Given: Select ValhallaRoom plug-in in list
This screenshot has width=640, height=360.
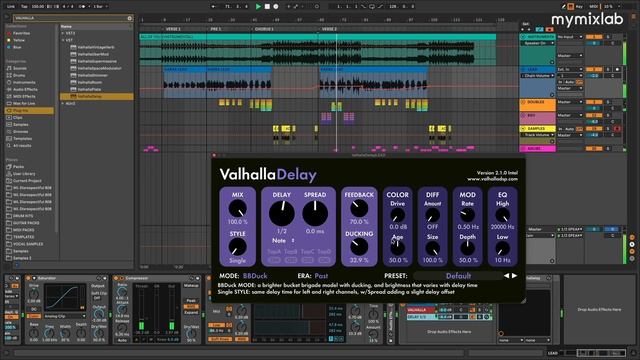Looking at the screenshot, I should click(90, 82).
